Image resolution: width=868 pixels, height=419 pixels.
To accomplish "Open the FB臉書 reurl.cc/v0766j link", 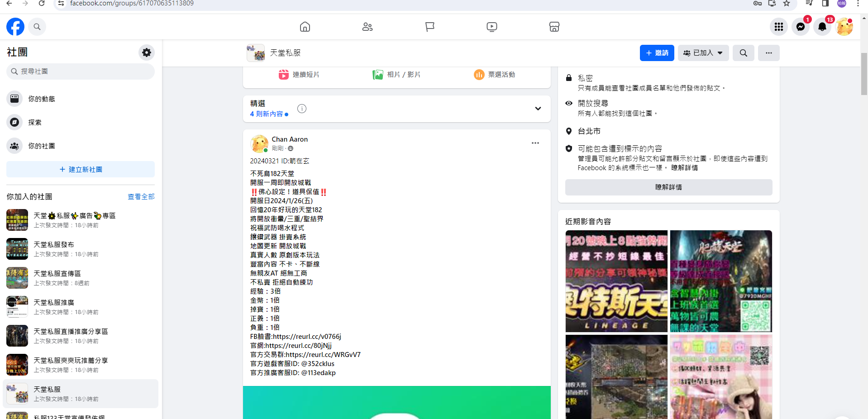I will [x=307, y=337].
